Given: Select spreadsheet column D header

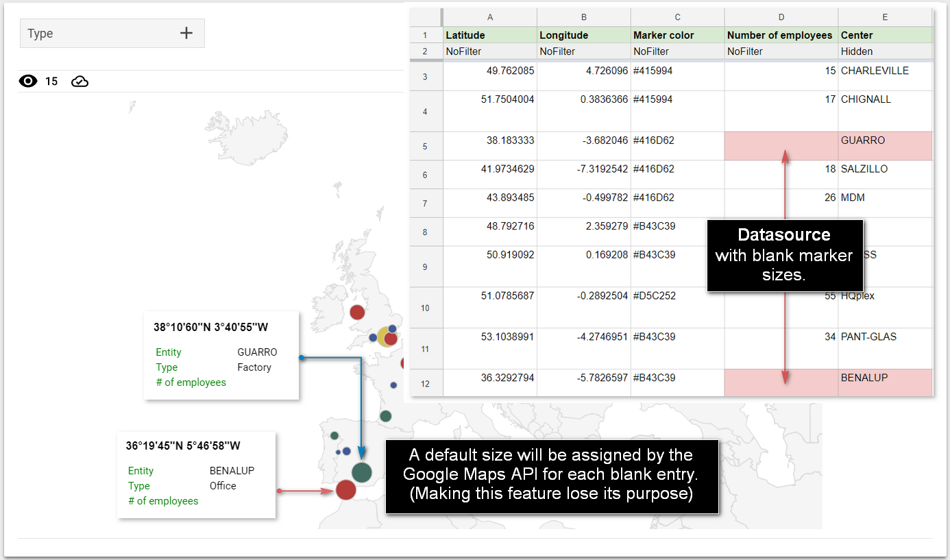Looking at the screenshot, I should (x=781, y=17).
